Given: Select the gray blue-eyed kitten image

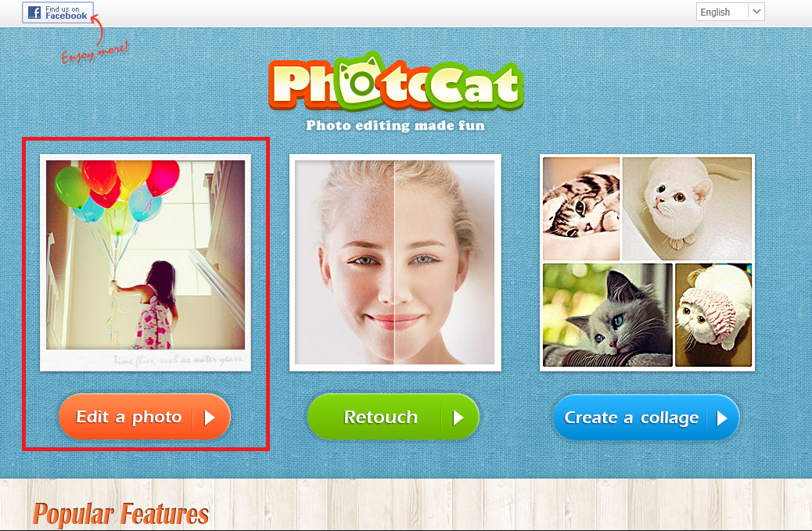Looking at the screenshot, I should pyautogui.click(x=608, y=314).
